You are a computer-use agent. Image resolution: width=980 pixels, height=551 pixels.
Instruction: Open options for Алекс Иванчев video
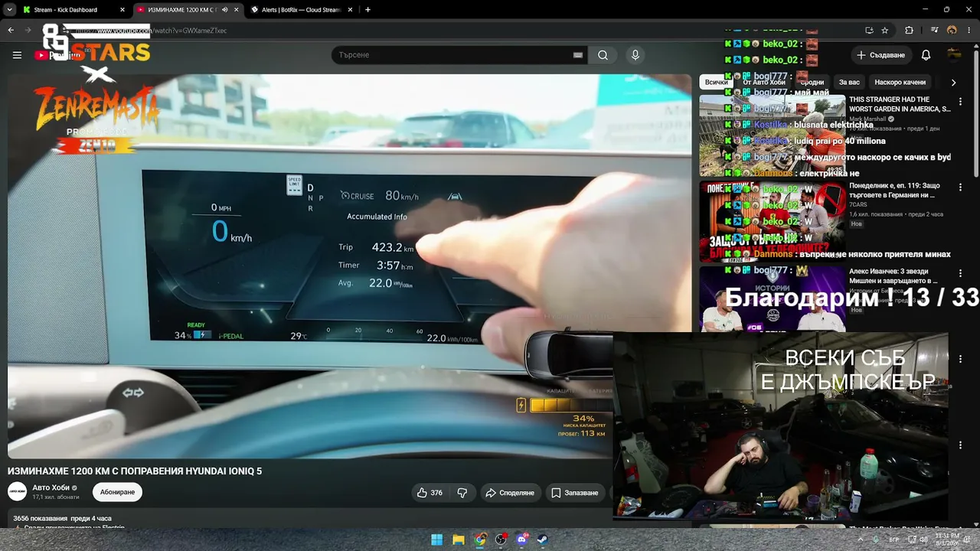pyautogui.click(x=961, y=273)
